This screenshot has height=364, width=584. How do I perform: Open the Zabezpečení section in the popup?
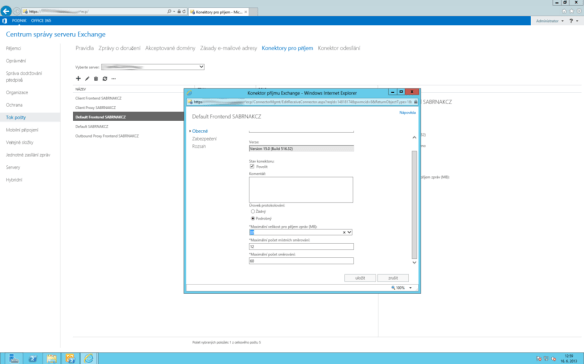click(x=204, y=139)
